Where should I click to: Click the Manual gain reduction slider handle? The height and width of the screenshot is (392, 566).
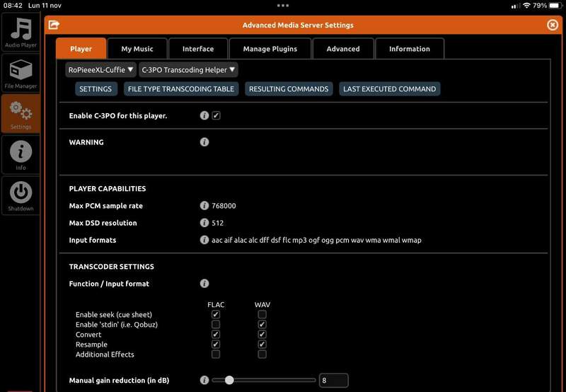coord(229,381)
